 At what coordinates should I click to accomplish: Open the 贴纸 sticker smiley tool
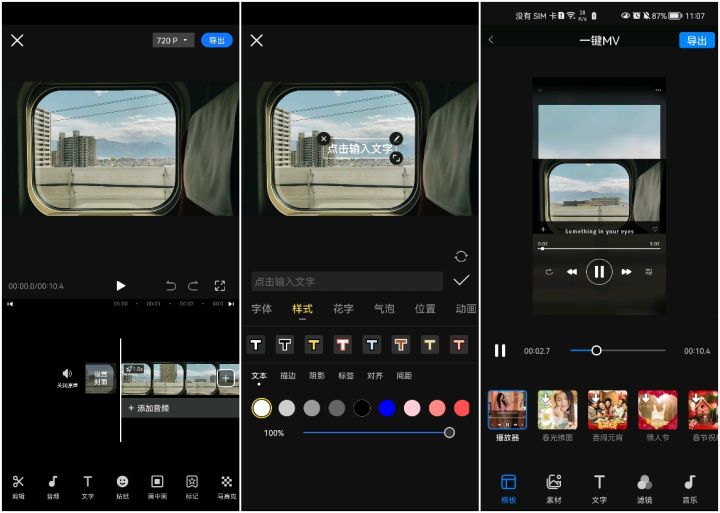point(122,485)
